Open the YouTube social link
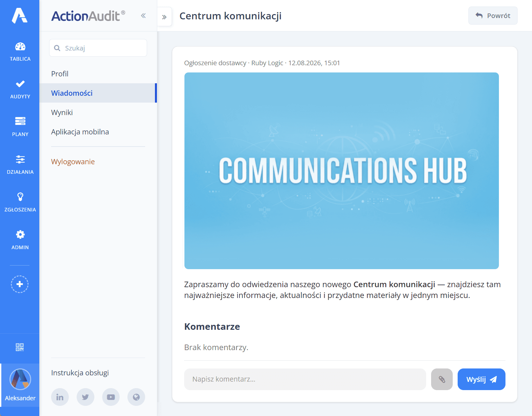The width and height of the screenshot is (532, 416). 111,397
